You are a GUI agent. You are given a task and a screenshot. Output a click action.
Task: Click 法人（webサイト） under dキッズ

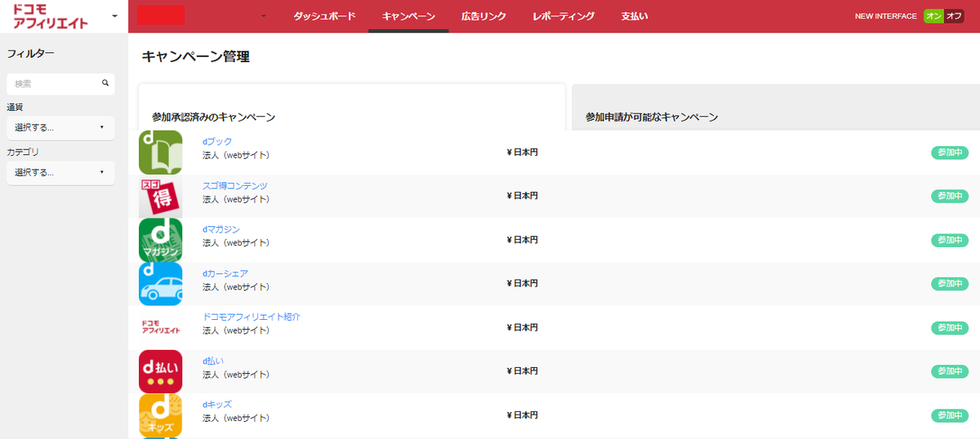pyautogui.click(x=236, y=418)
